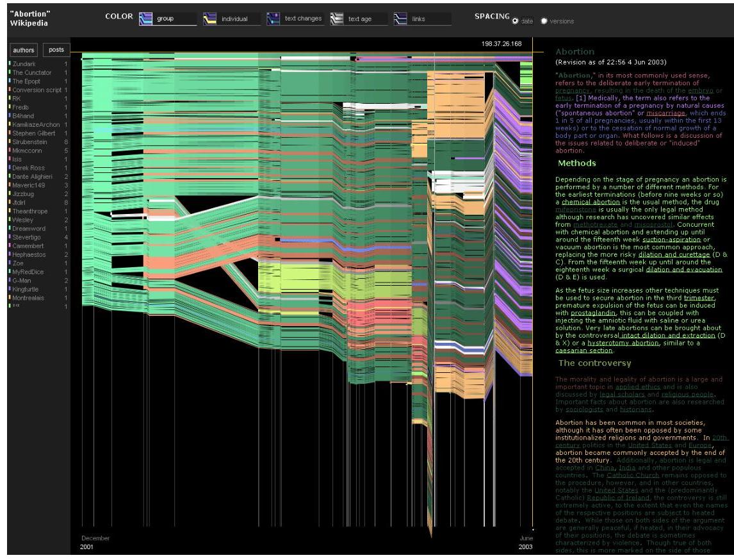Image resolution: width=734 pixels, height=560 pixels.
Task: Pick author Stevertigo from the author list
Action: tap(28, 237)
